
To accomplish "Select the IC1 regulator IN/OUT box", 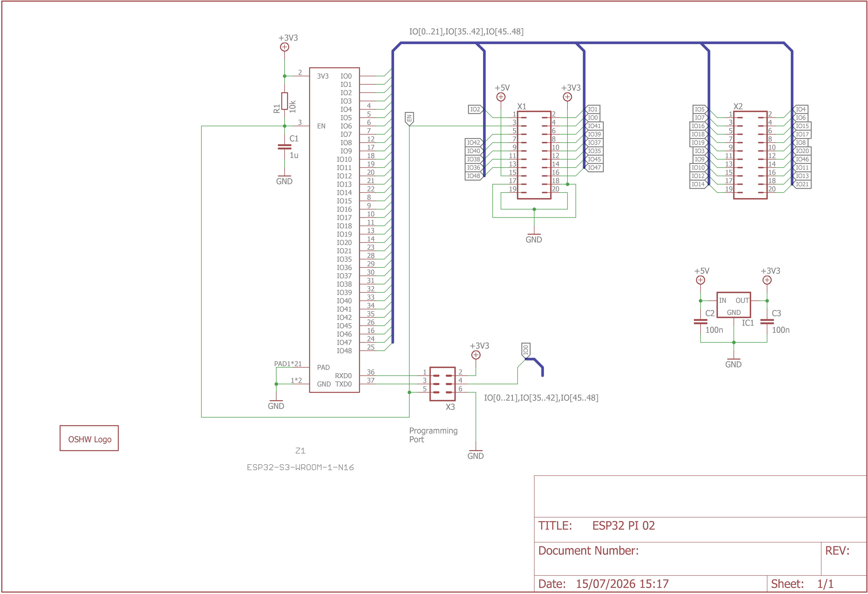I will click(734, 305).
